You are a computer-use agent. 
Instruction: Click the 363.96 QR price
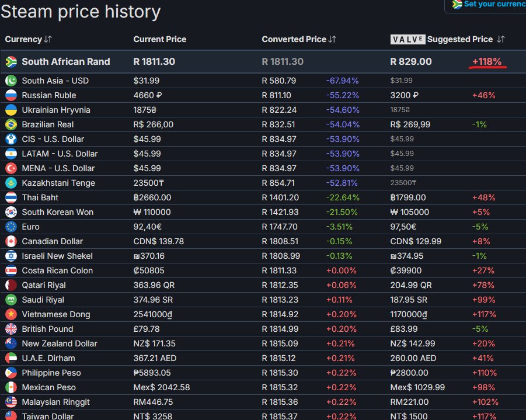pyautogui.click(x=154, y=286)
